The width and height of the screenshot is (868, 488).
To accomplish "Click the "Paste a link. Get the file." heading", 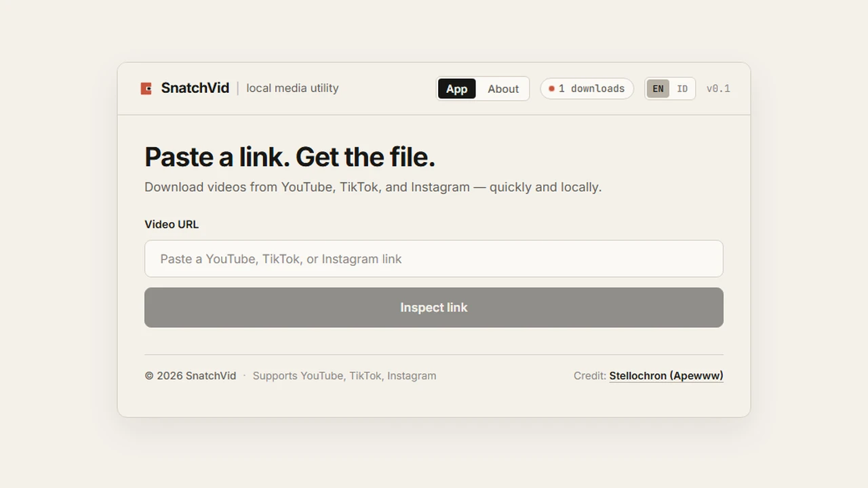I will [290, 157].
